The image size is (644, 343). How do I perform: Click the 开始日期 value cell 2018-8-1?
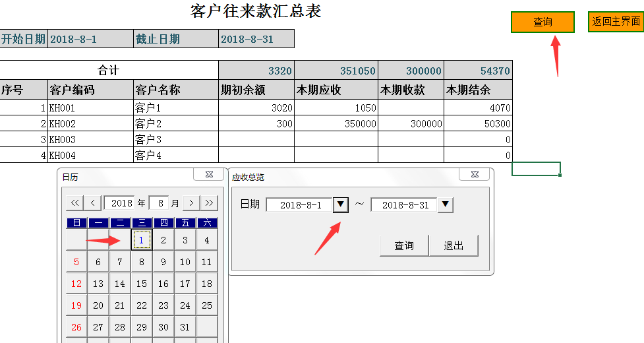coord(91,39)
